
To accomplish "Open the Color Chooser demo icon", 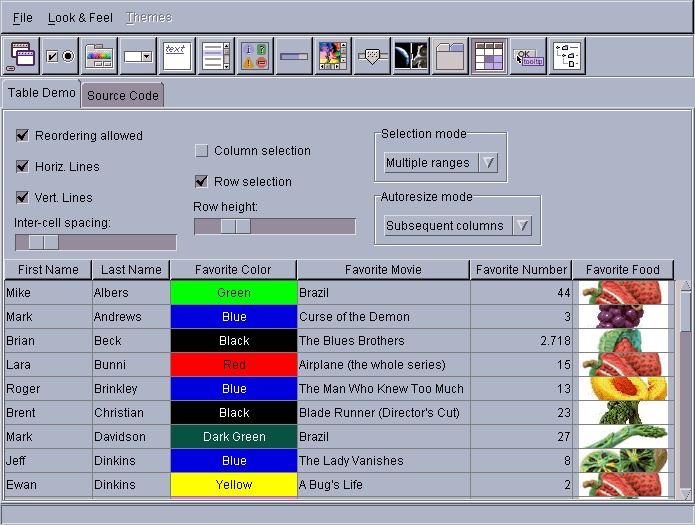I will click(x=99, y=56).
